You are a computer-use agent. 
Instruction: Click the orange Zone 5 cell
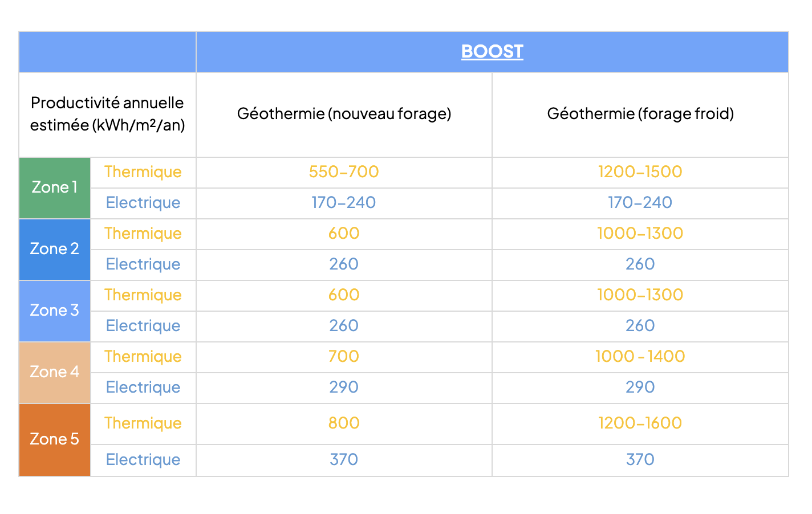pyautogui.click(x=55, y=439)
